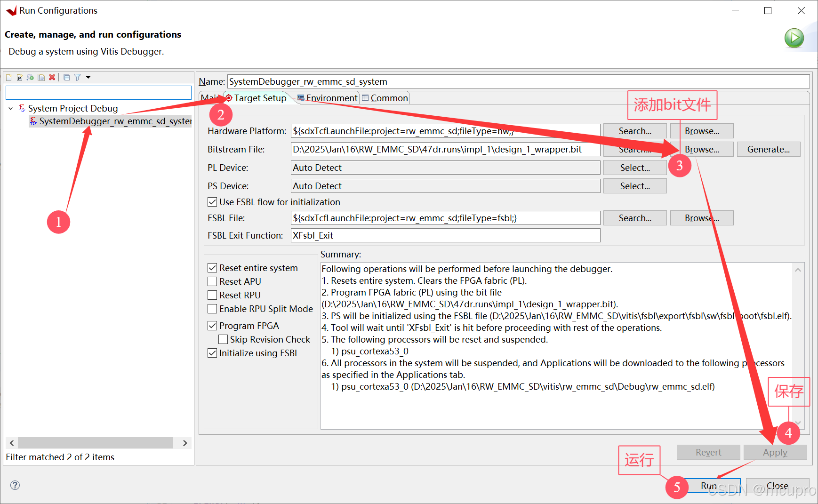Click the red Delete configuration icon
The height and width of the screenshot is (504, 818).
(52, 77)
